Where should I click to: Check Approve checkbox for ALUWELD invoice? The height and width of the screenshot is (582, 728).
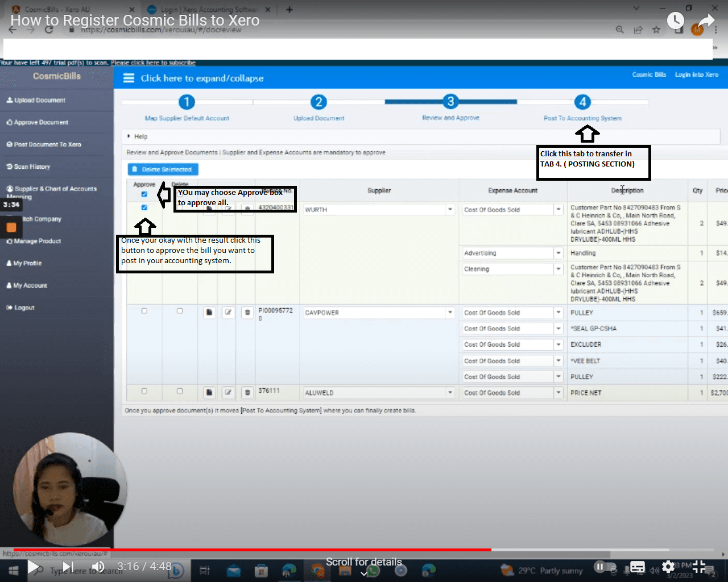(x=144, y=391)
